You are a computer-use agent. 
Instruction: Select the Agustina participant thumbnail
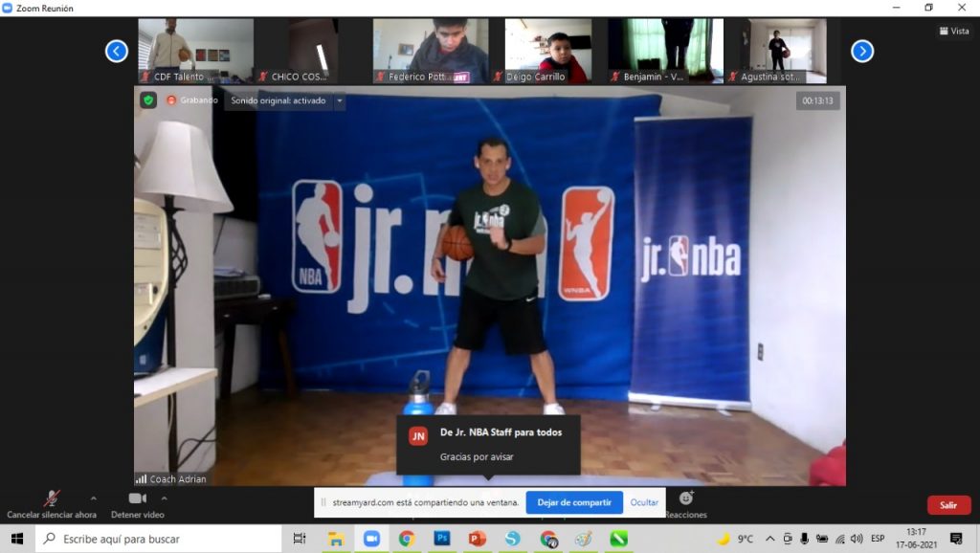point(783,52)
